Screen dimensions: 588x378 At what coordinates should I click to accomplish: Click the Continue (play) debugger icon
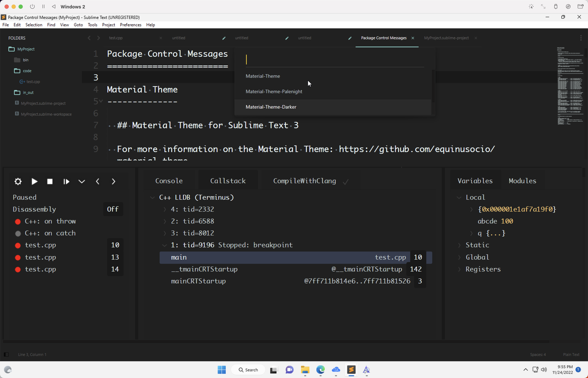click(x=34, y=181)
